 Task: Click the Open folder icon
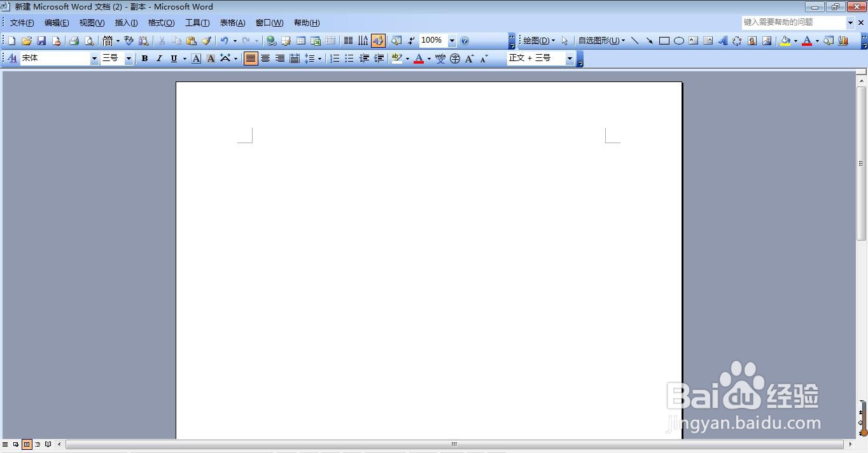27,41
